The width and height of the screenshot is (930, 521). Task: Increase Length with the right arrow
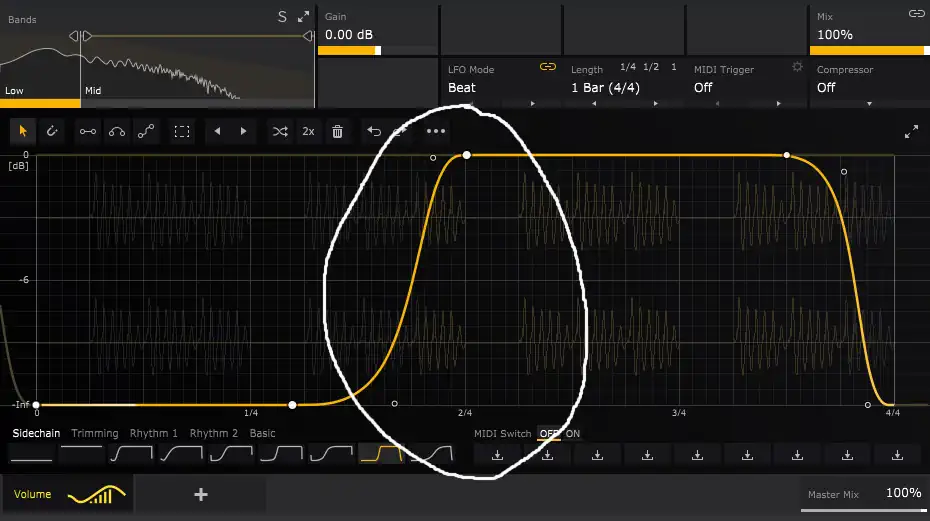655,103
